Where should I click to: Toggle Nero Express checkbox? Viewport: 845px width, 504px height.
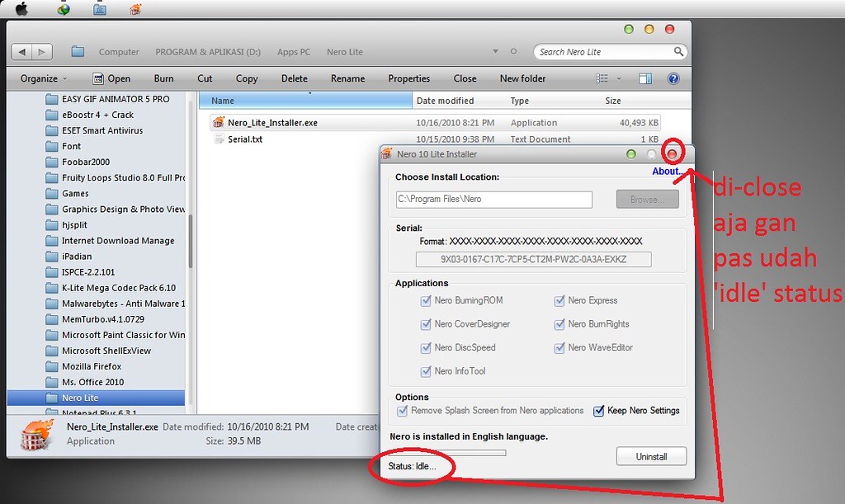point(559,300)
